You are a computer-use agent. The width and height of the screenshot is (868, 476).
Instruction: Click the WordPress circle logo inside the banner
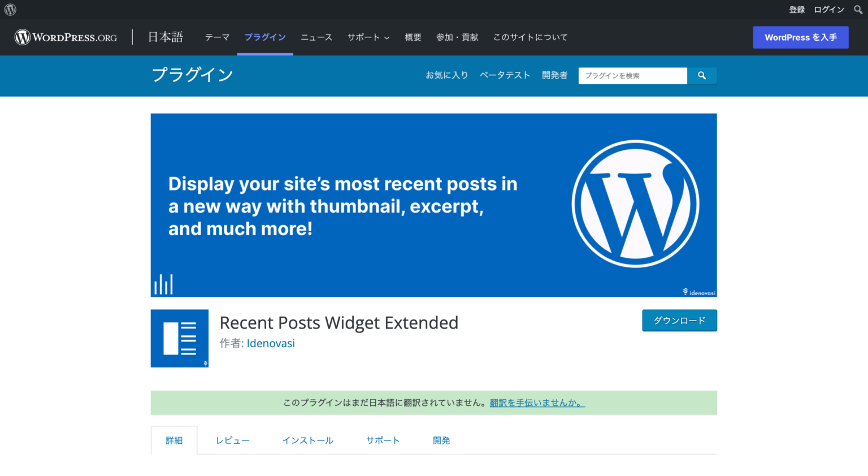click(x=635, y=203)
